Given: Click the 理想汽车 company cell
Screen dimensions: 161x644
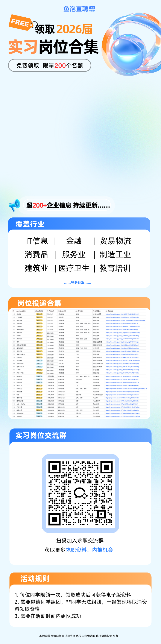Looking at the screenshot, I should 19,333.
